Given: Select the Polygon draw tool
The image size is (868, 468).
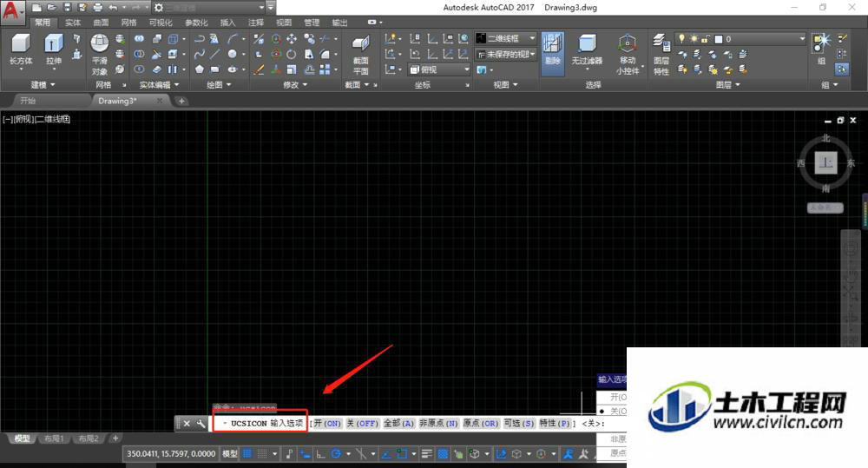Looking at the screenshot, I should 200,69.
